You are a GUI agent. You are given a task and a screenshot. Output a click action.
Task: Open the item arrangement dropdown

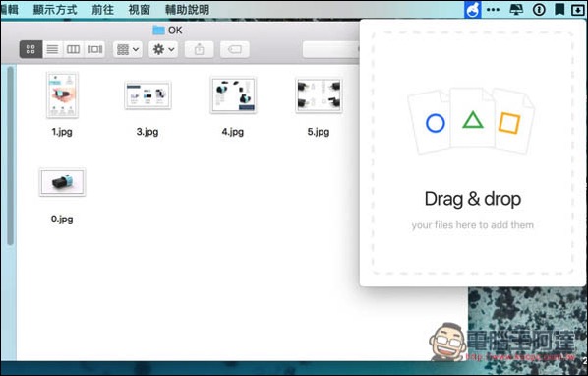click(x=128, y=49)
